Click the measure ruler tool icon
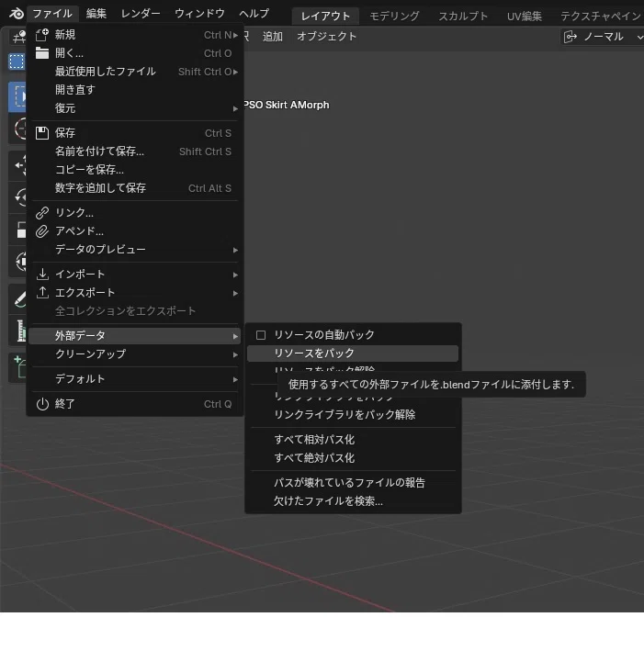Screen dimensions: 644x662 click(x=20, y=331)
